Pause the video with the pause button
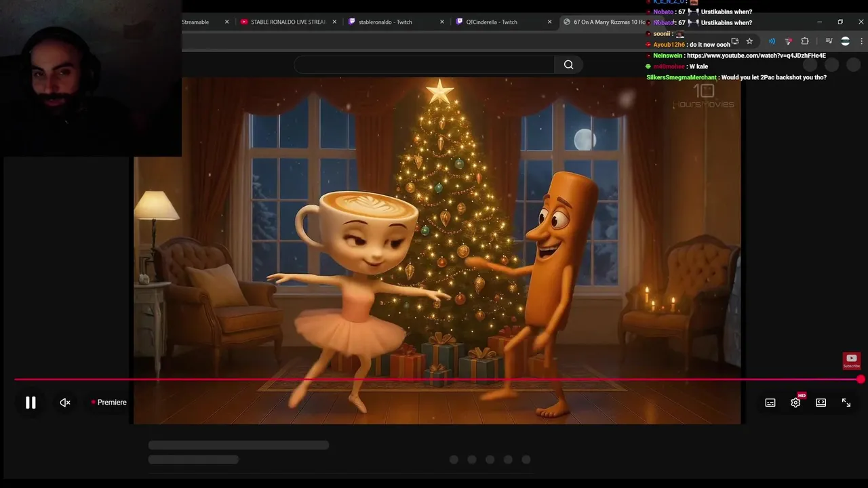Image resolution: width=868 pixels, height=488 pixels. 31,403
